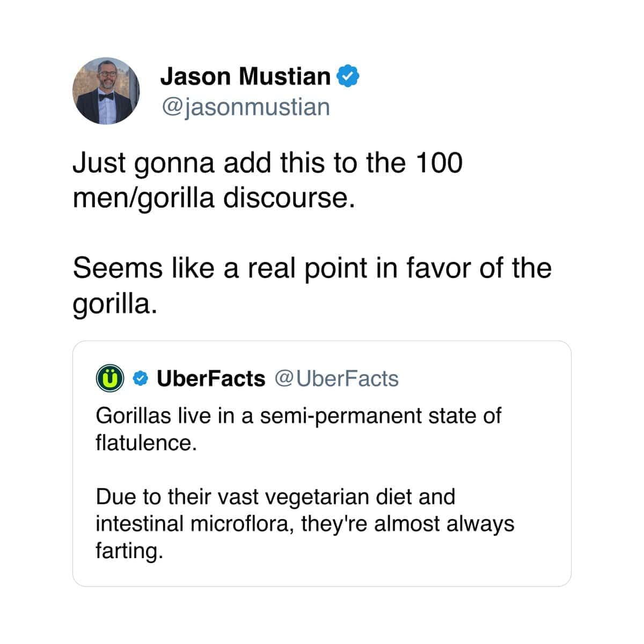Click the word 'discourse.' in main tweet

[289, 198]
